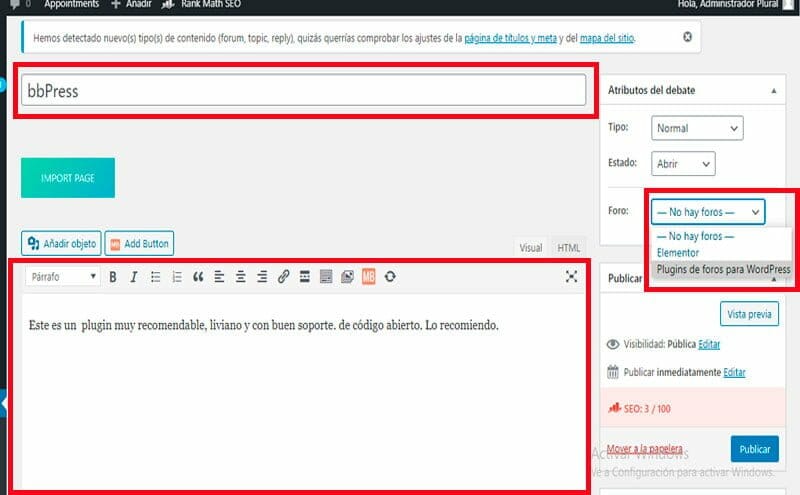Screen dimensions: 800x495
Task: Open 'mapa del sitio' link
Action: [x=607, y=38]
